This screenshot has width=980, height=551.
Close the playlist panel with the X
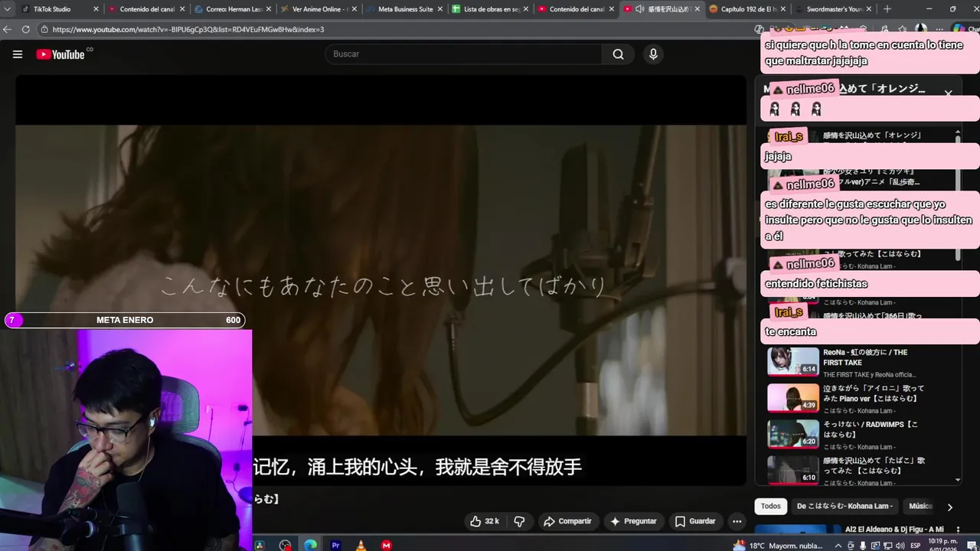pyautogui.click(x=948, y=93)
